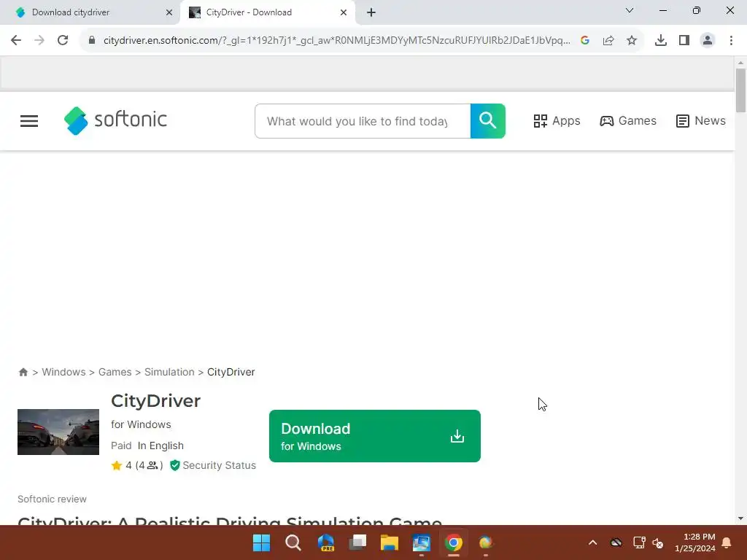The width and height of the screenshot is (747, 560).
Task: Click the address bar URL
Action: pyautogui.click(x=336, y=40)
